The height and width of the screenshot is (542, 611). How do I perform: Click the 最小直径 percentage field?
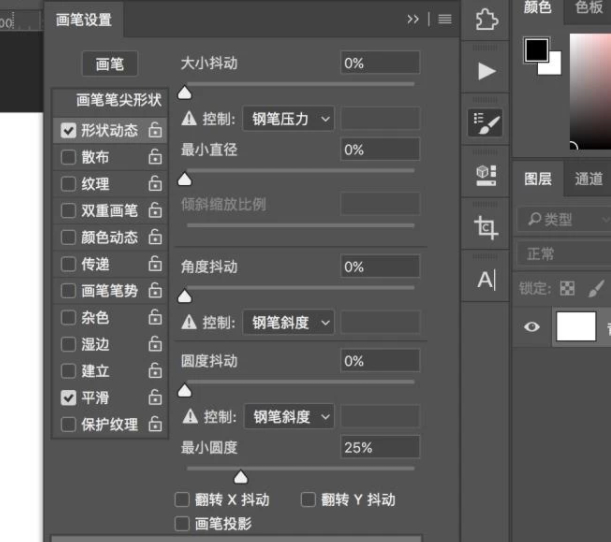point(380,149)
